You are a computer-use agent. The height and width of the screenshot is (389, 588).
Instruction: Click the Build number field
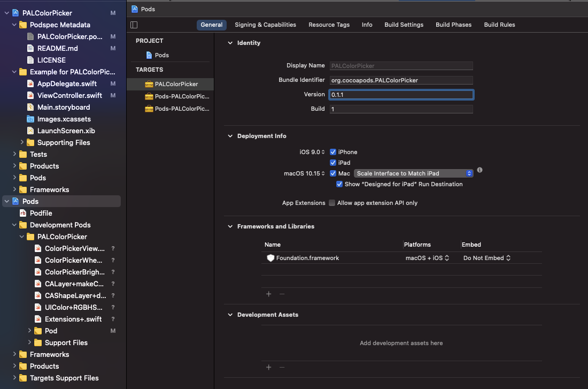(401, 109)
